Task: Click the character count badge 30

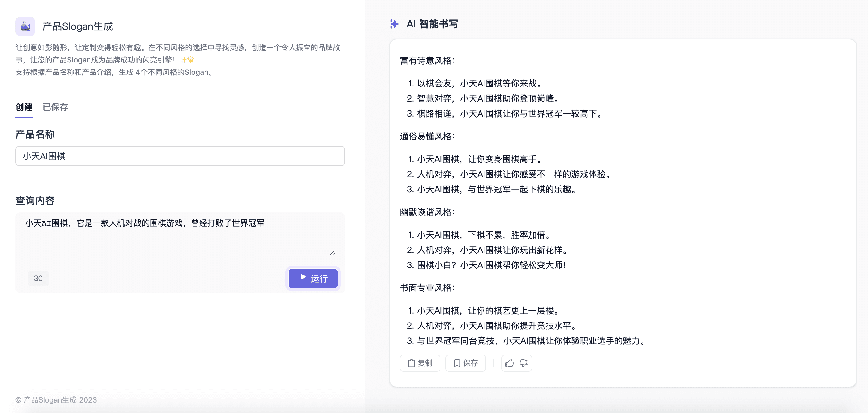Action: click(38, 278)
